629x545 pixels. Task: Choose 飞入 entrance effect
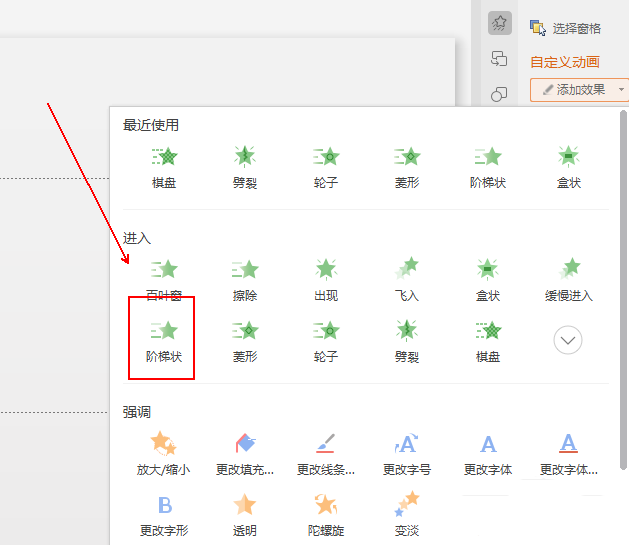click(407, 280)
